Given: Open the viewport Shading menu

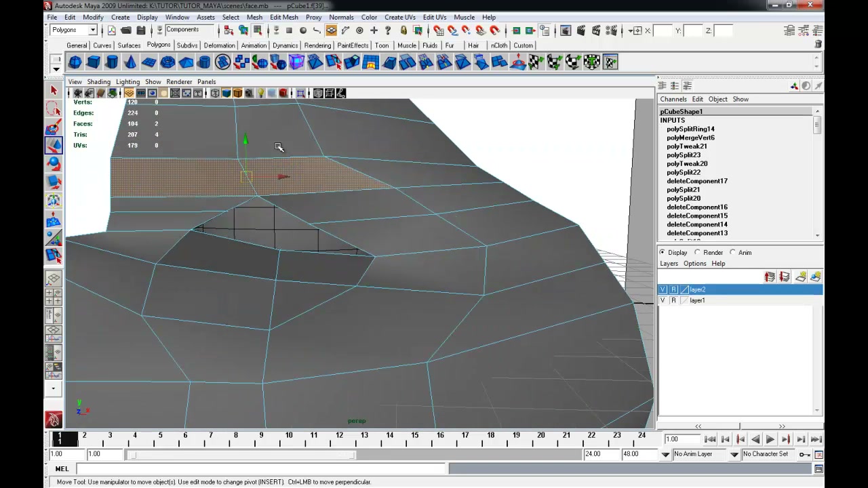Looking at the screenshot, I should coord(98,81).
